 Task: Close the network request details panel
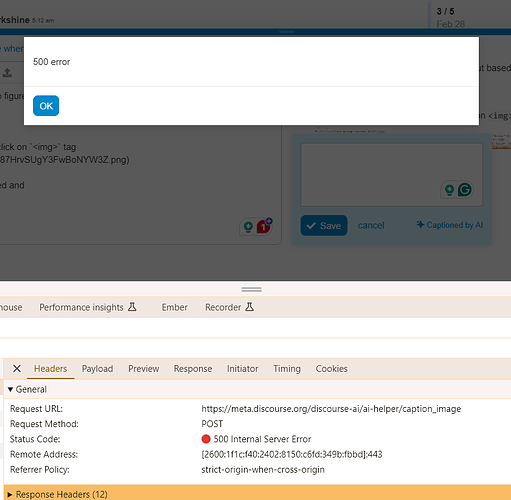[17, 368]
